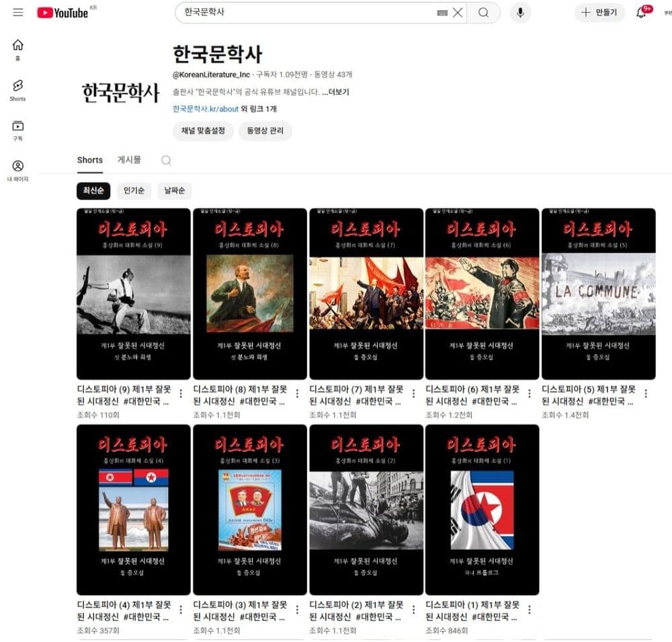Search within the channel using the magnifier
This screenshot has width=672, height=642.
[166, 160]
